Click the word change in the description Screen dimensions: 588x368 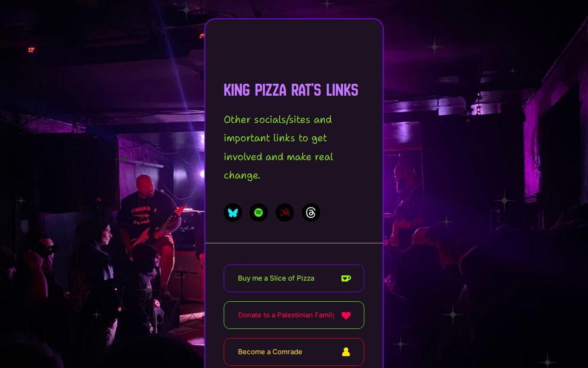click(241, 175)
